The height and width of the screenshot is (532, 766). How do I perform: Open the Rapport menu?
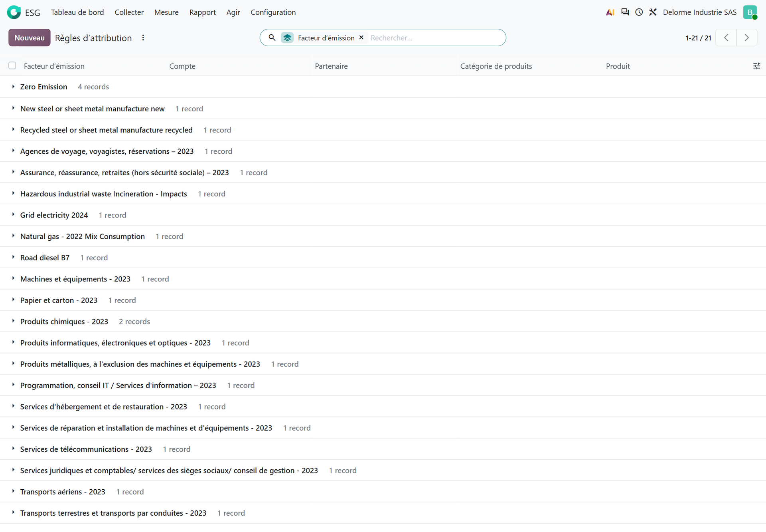click(x=202, y=12)
